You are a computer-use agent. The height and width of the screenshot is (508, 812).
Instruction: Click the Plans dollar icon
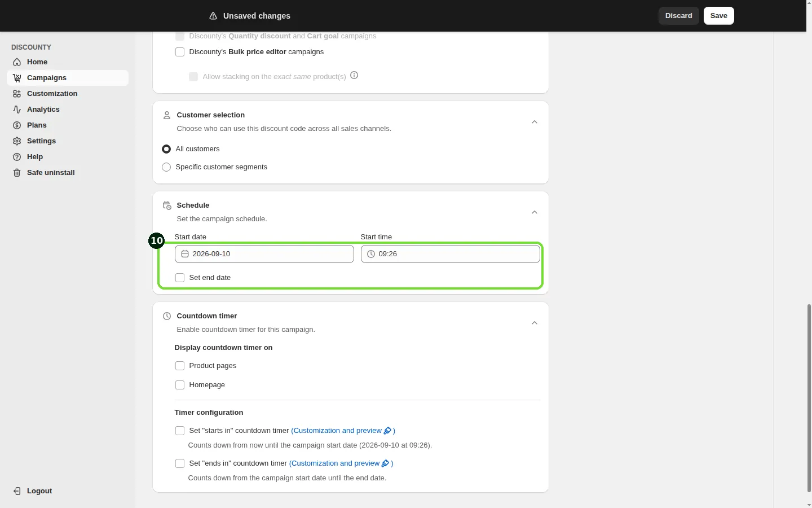(x=17, y=125)
